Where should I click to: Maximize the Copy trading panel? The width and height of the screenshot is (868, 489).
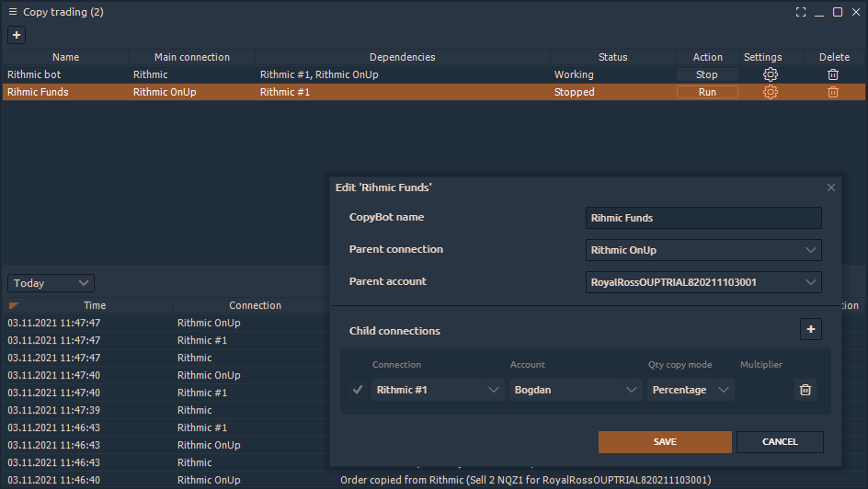[x=838, y=12]
